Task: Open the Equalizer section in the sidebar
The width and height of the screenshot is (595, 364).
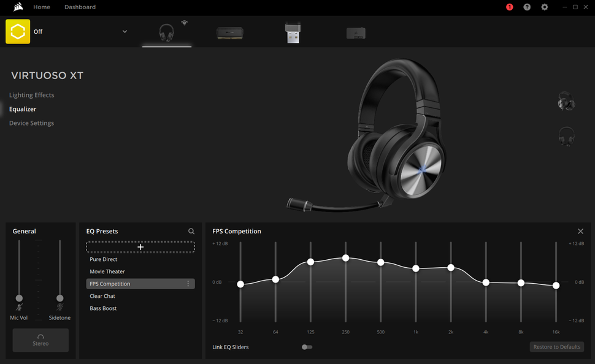Action: click(x=23, y=108)
